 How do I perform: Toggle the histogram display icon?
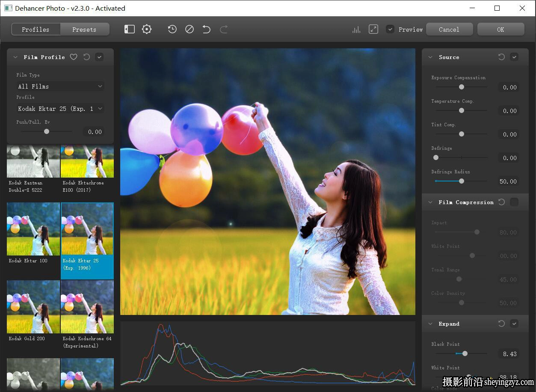coord(356,29)
